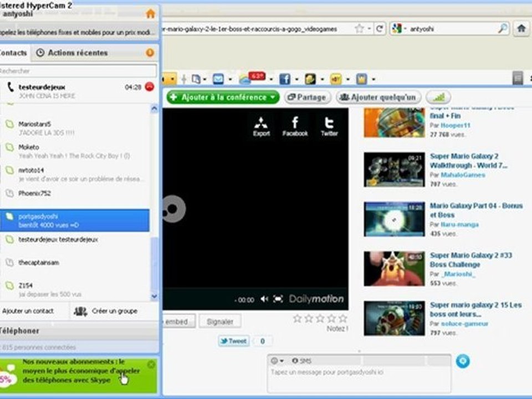The width and height of the screenshot is (532, 399).
Task: Open uploader Hooper11 profile link
Action: (x=456, y=125)
